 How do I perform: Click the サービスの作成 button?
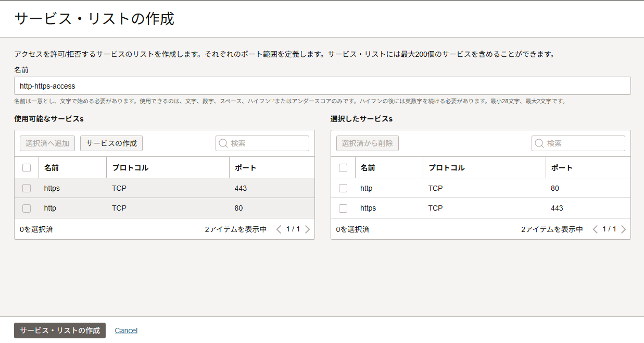[x=111, y=143]
